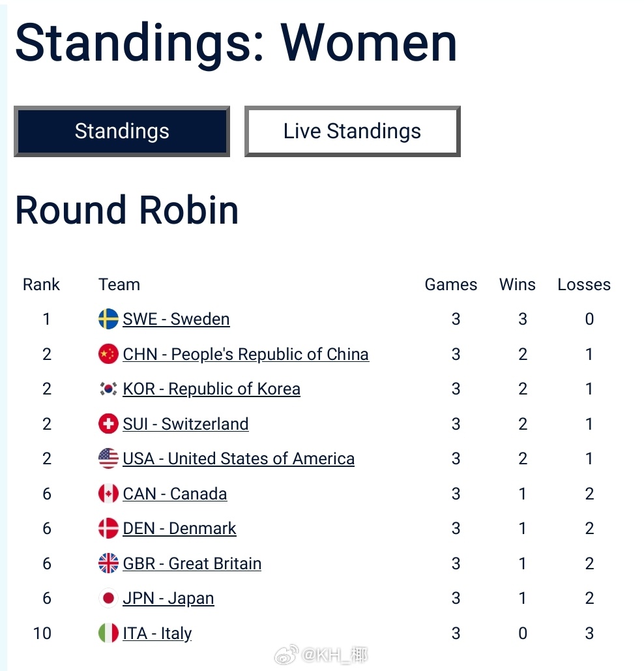Open the United States of America link
This screenshot has height=671, width=644.
(239, 459)
